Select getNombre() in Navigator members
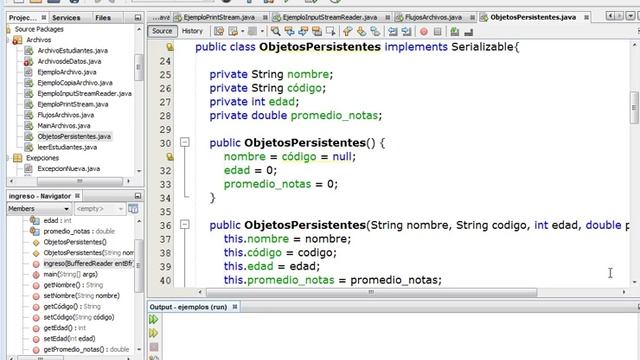The height and width of the screenshot is (360, 640). coord(73,285)
